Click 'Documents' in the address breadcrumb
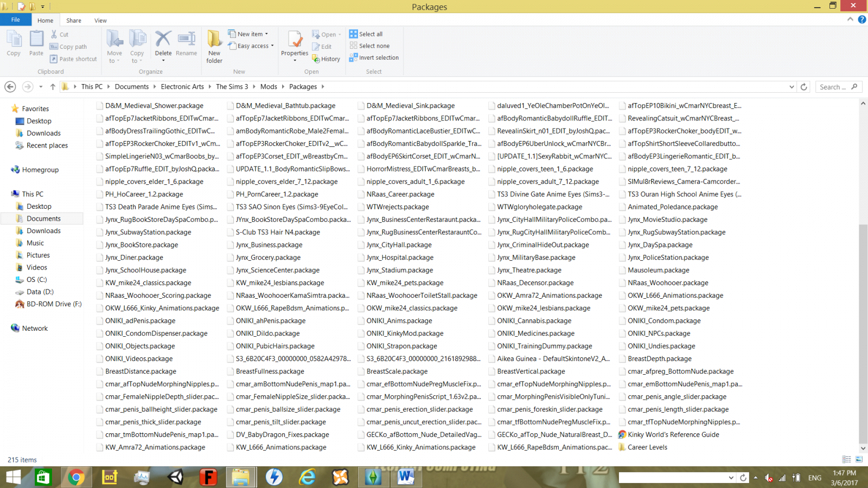The height and width of the screenshot is (488, 868). 131,87
